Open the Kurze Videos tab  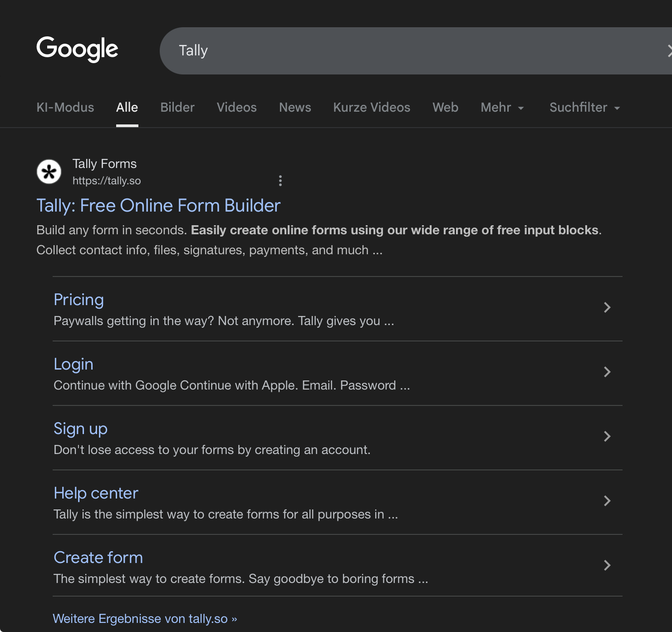coord(372,108)
